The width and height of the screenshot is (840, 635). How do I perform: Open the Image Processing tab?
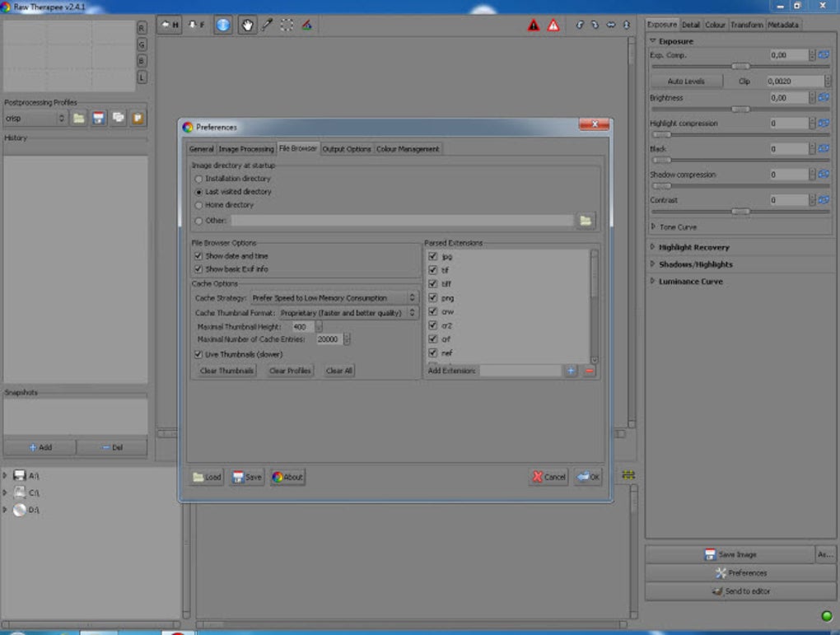(x=246, y=149)
